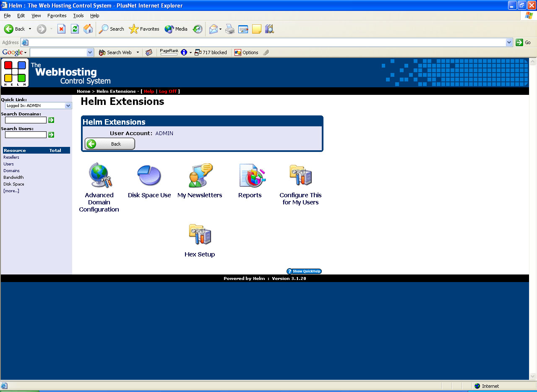Click the Bandwidth link in the sidebar

[13, 178]
